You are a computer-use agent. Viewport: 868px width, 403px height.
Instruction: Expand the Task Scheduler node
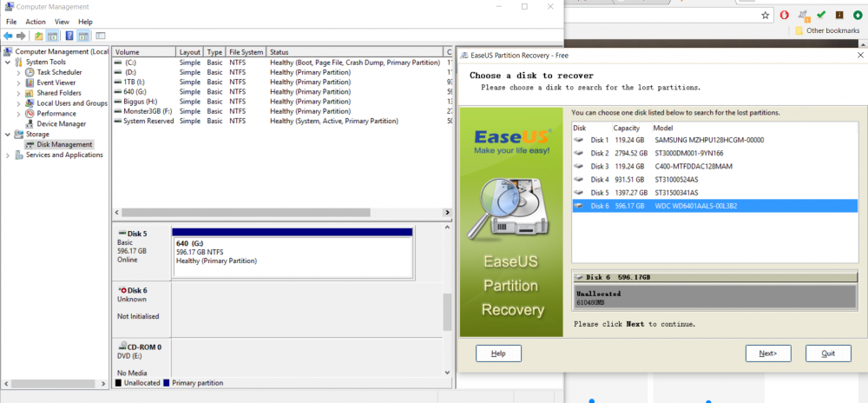click(x=18, y=72)
